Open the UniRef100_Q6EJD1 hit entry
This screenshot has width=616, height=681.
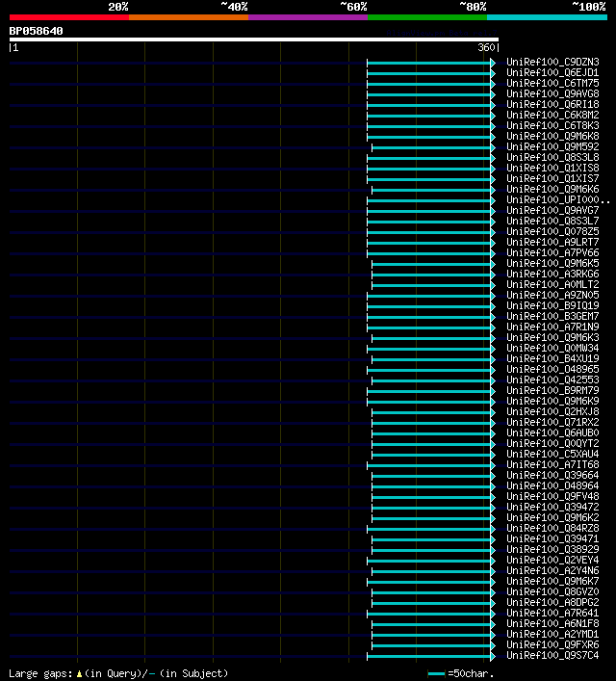click(x=552, y=72)
